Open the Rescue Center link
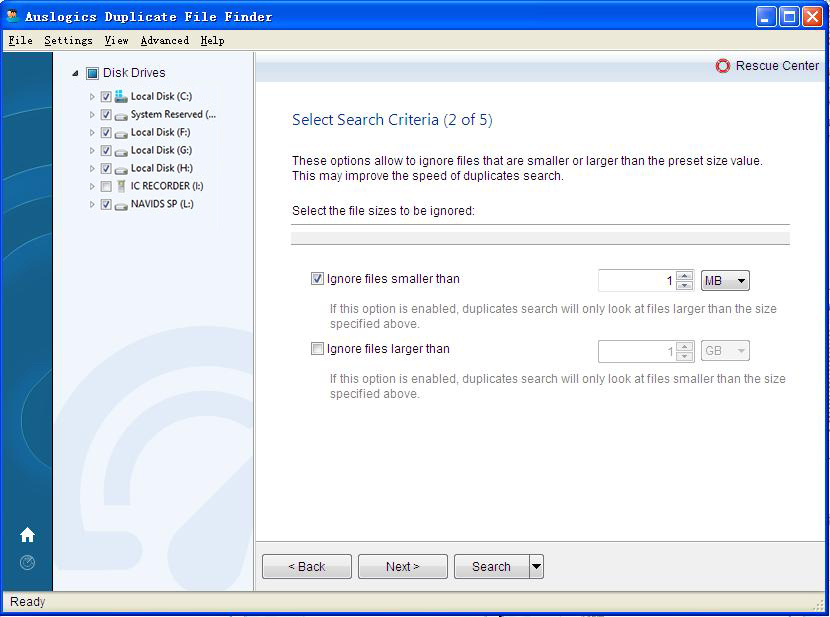830x617 pixels. [777, 66]
